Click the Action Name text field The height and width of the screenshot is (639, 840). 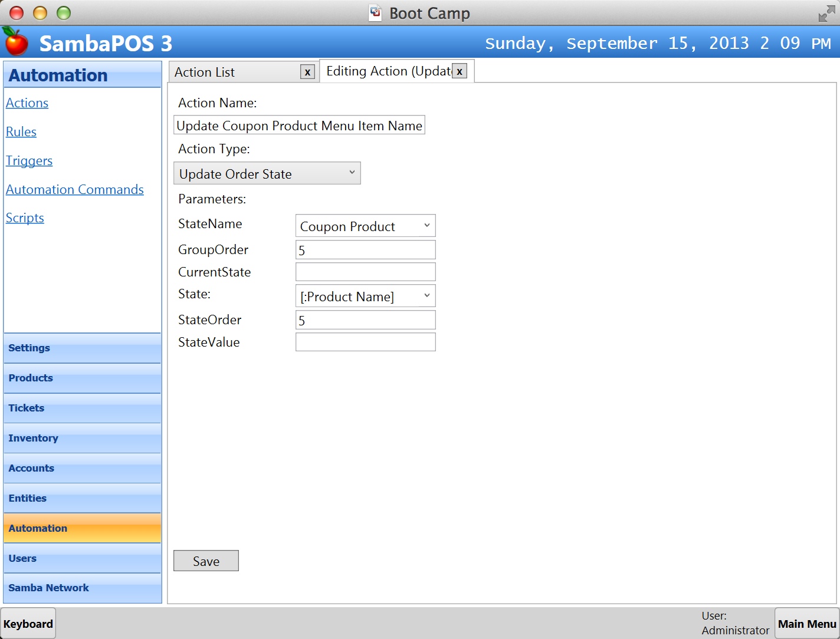(x=299, y=126)
